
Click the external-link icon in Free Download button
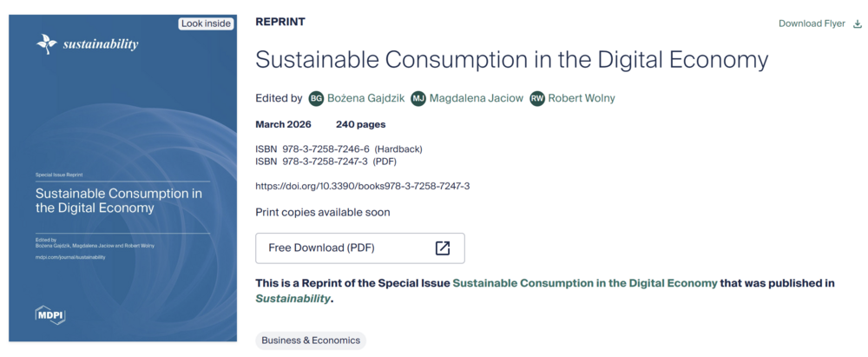point(443,248)
